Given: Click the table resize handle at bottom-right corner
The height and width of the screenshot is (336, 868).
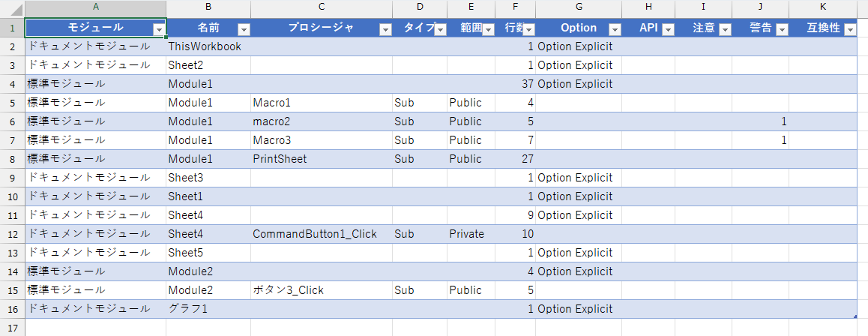Looking at the screenshot, I should pos(855,316).
